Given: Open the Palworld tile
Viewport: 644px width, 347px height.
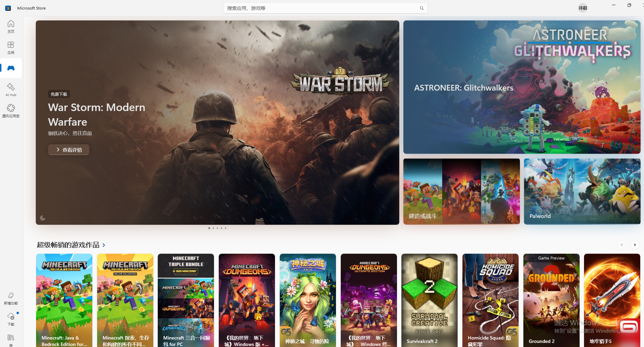Looking at the screenshot, I should pos(582,191).
